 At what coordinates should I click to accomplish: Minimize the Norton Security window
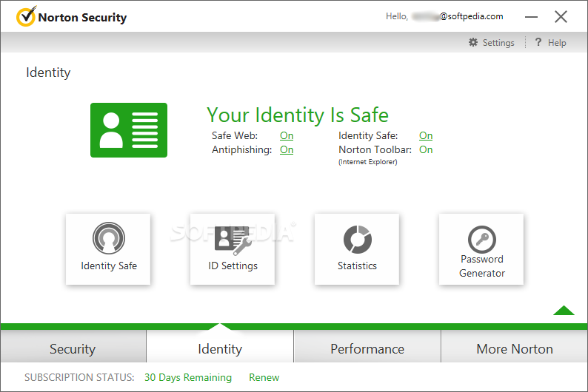(531, 17)
